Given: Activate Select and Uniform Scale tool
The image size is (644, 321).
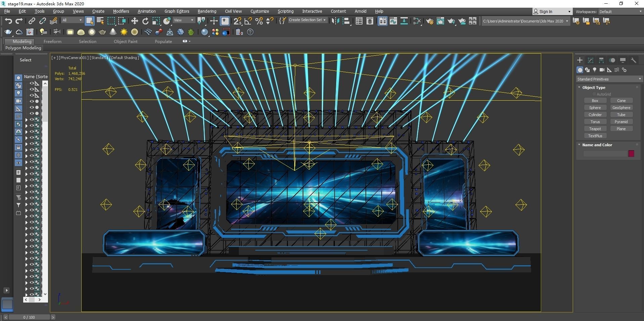Looking at the screenshot, I should pyautogui.click(x=156, y=21).
